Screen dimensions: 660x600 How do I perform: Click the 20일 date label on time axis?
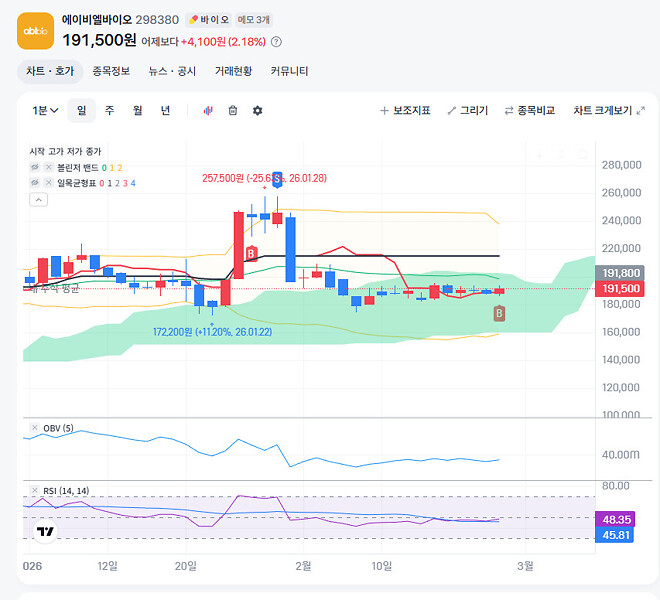[186, 566]
